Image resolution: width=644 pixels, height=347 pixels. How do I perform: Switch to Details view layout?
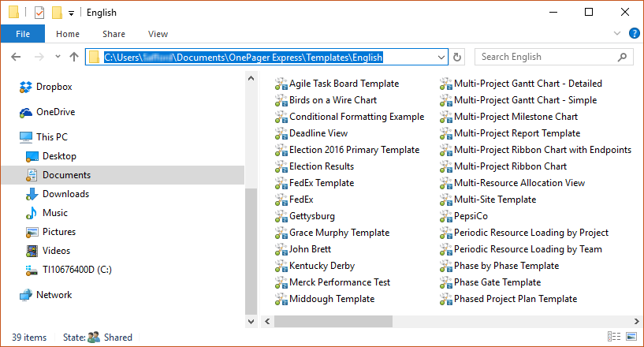point(613,337)
